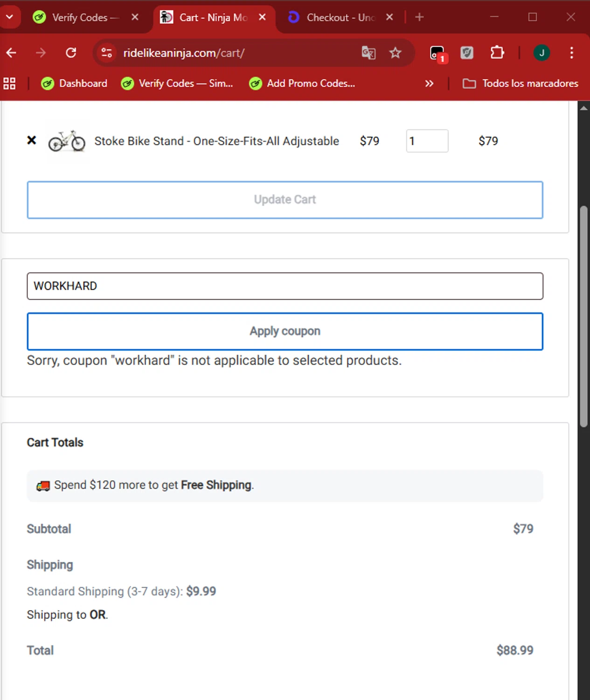Click the Subtotal amount $79
The width and height of the screenshot is (590, 700).
pyautogui.click(x=523, y=529)
